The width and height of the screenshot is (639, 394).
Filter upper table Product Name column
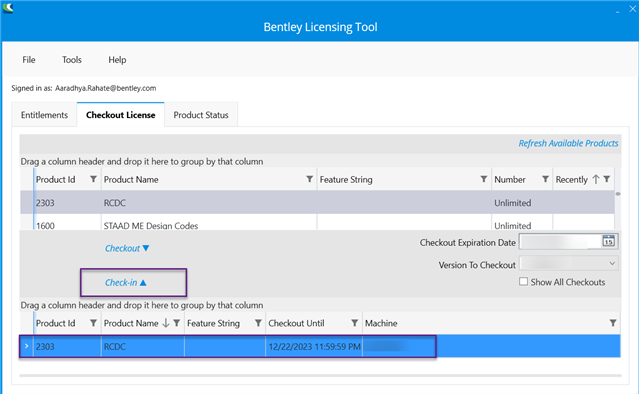pyautogui.click(x=310, y=179)
